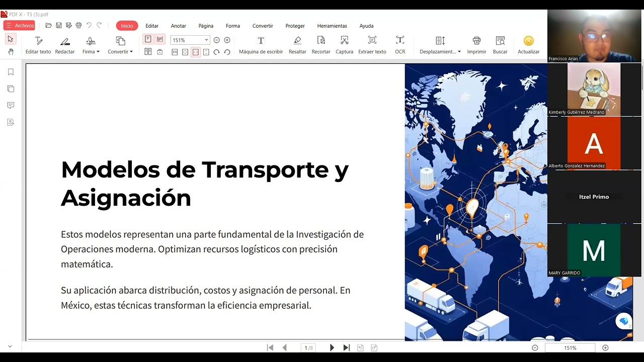Rotate the page counterclockwise
The height and width of the screenshot is (362, 644).
[227, 52]
